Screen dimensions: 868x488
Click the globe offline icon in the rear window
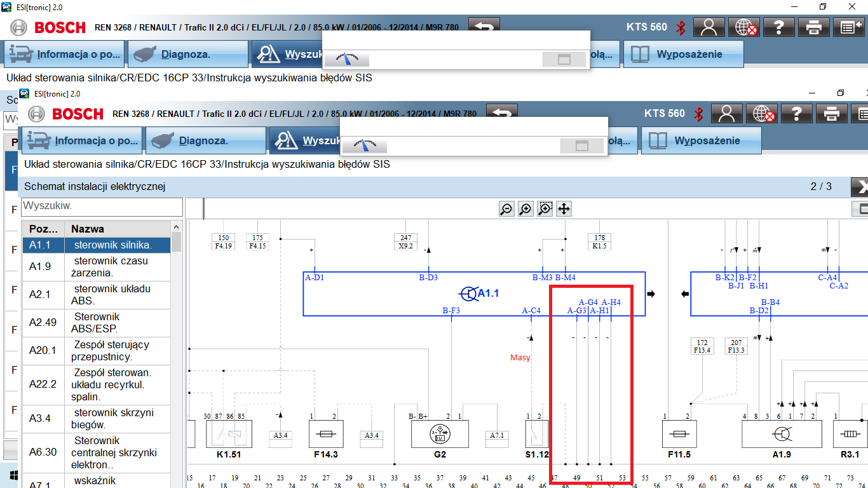[744, 27]
